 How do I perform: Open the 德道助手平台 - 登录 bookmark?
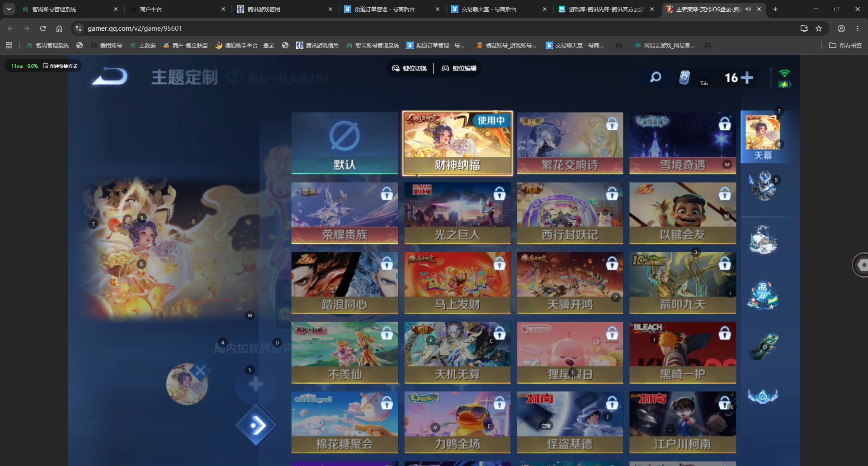(x=245, y=45)
